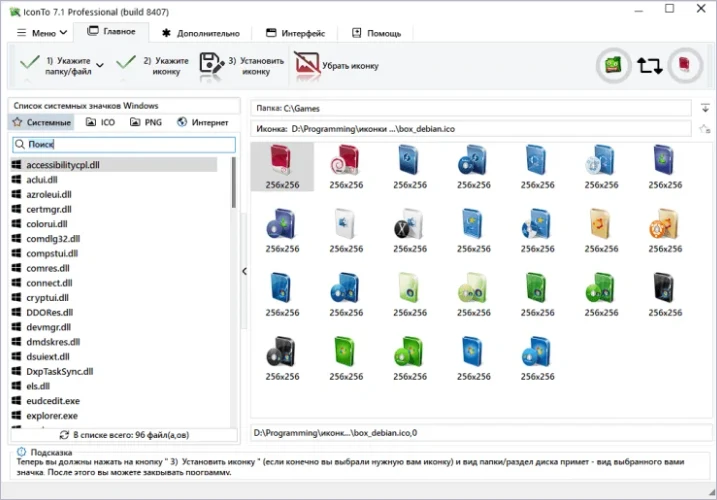The width and height of the screenshot is (717, 500).
Task: Click the 'Поиск' search field
Action: (123, 144)
